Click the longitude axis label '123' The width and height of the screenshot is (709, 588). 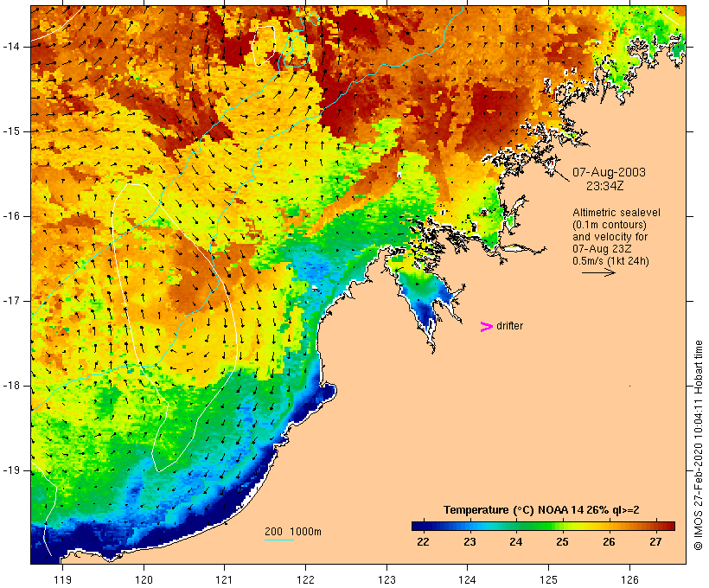tap(386, 579)
